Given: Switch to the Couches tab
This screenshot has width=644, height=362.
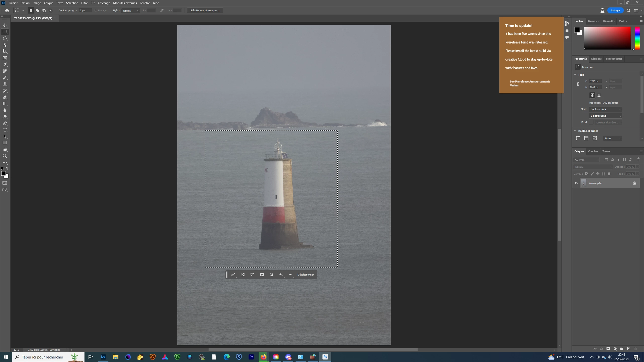Looking at the screenshot, I should (x=593, y=151).
